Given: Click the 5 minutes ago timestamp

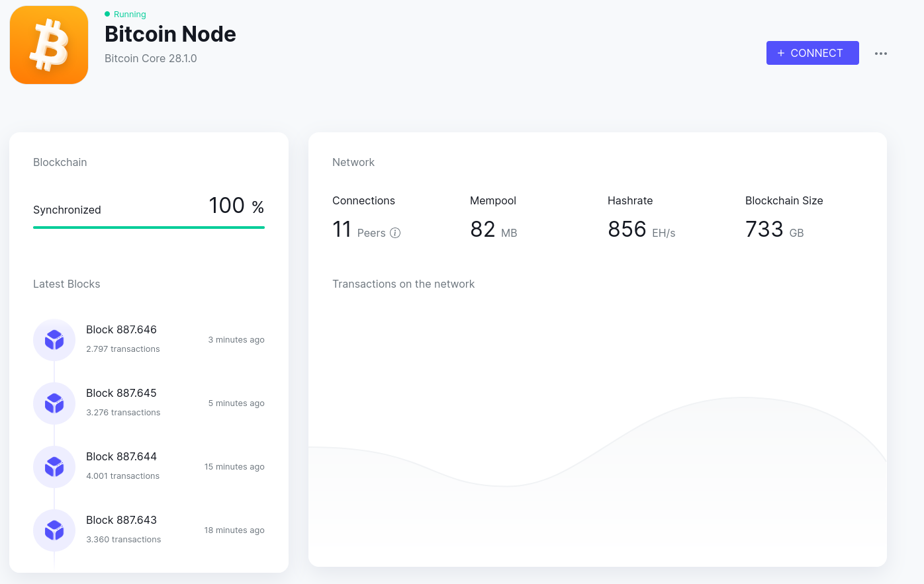Looking at the screenshot, I should pos(236,403).
